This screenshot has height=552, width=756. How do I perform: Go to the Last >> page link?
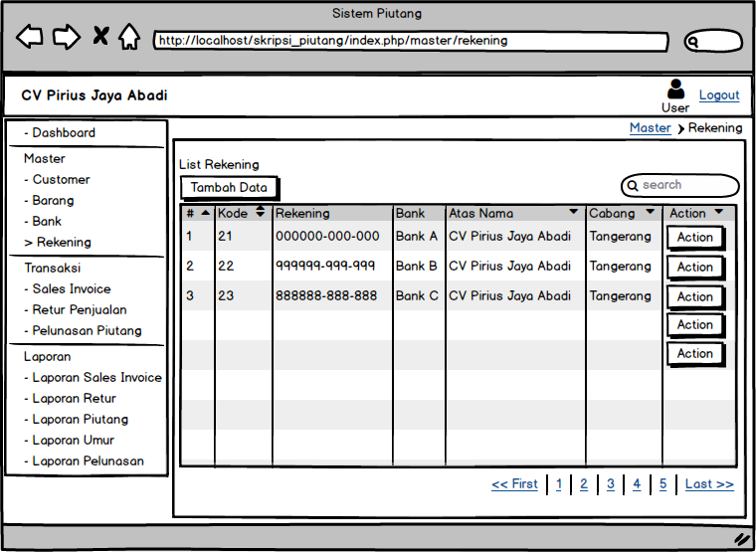[x=709, y=484]
